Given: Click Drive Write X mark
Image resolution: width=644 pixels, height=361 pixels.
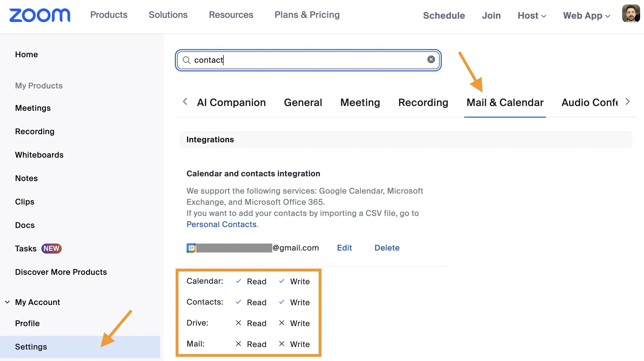Looking at the screenshot, I should 282,323.
